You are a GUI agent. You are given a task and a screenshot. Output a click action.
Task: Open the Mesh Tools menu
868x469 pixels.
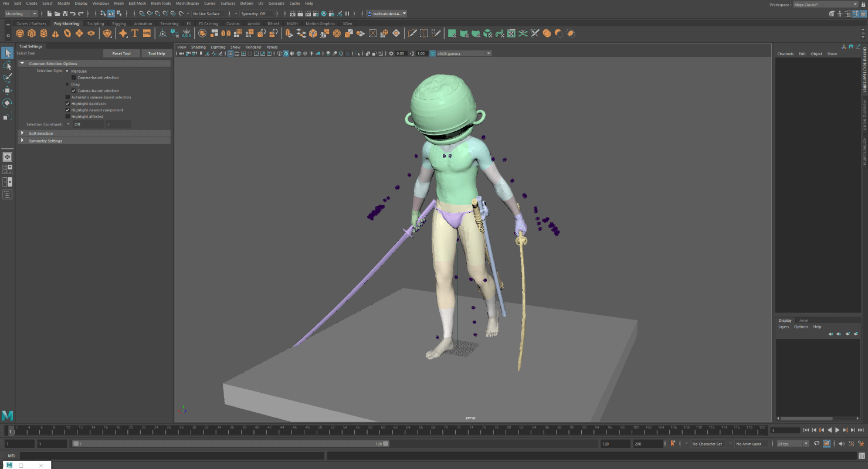tap(161, 3)
